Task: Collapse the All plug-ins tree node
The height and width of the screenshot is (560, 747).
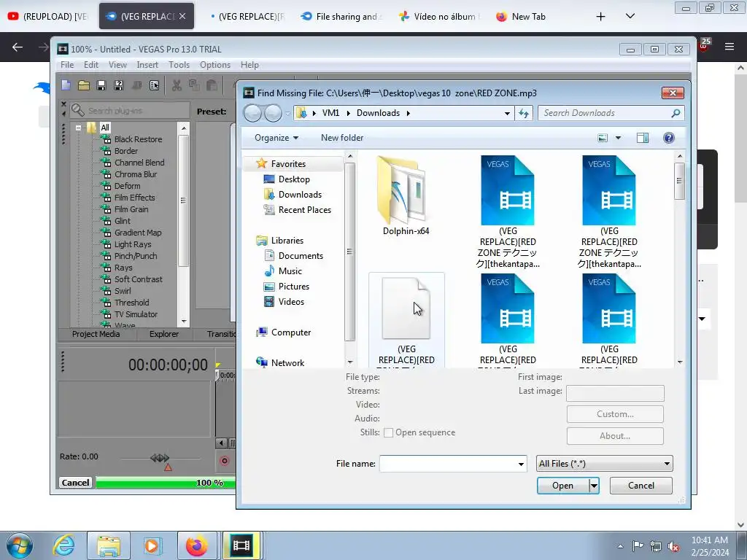Action: point(78,128)
